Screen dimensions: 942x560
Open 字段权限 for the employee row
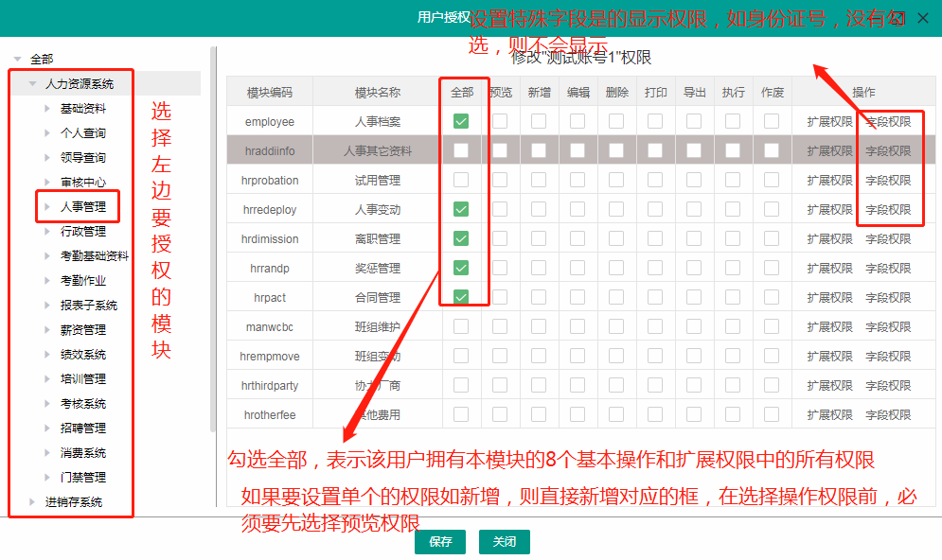tap(888, 121)
